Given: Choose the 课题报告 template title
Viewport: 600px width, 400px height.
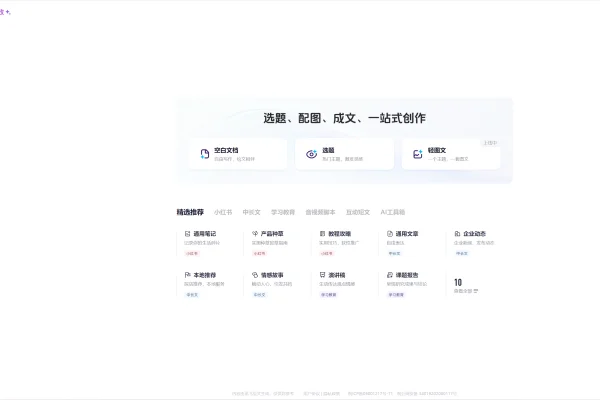Looking at the screenshot, I should (407, 275).
